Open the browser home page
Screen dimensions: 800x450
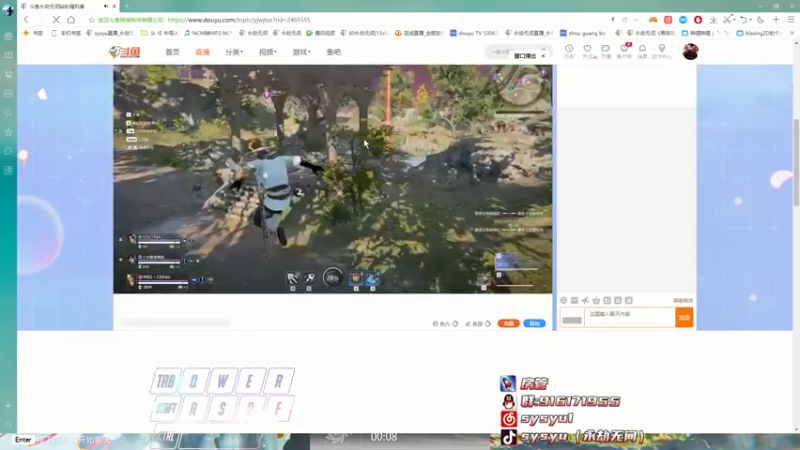(x=71, y=20)
